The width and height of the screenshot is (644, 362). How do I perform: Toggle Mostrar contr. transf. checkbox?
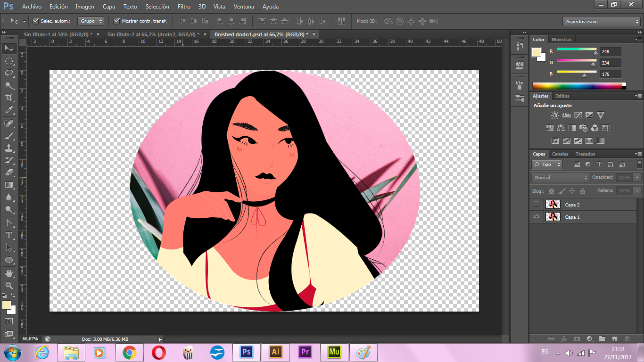[x=117, y=21]
